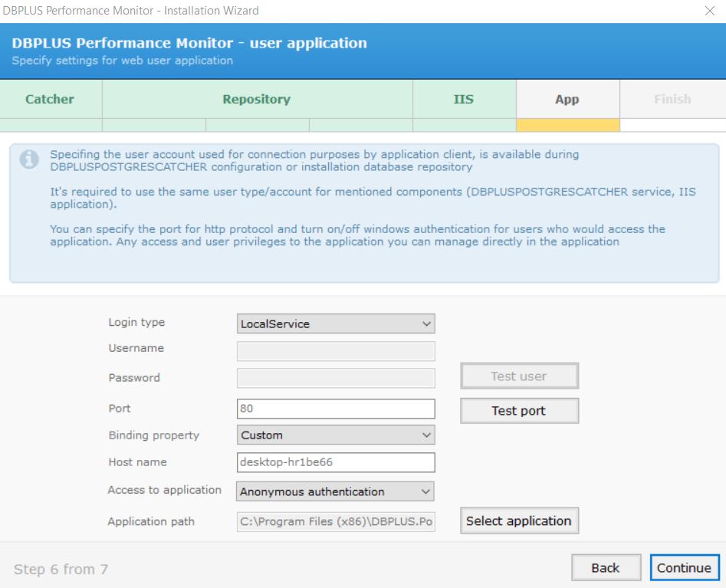
Task: Click the yellow progress segment under App
Action: pyautogui.click(x=568, y=125)
